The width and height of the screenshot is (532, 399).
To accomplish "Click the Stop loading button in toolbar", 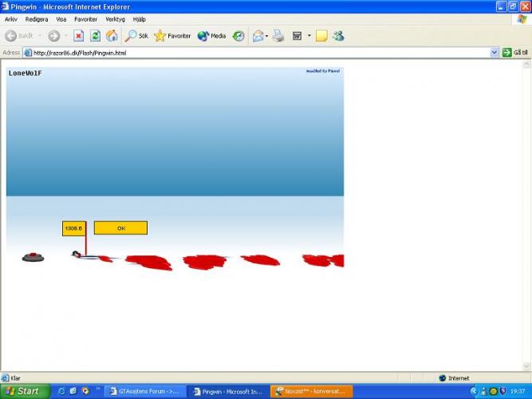I will click(x=79, y=36).
